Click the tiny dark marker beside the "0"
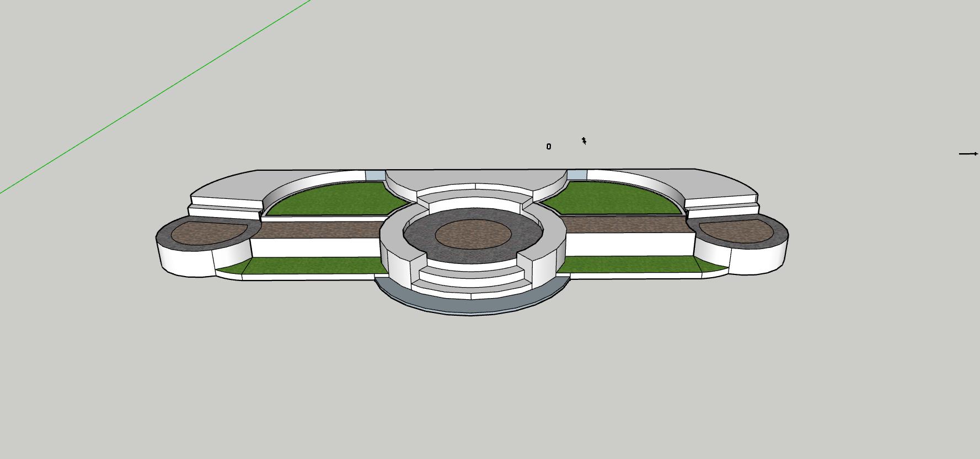The width and height of the screenshot is (980, 459). (x=584, y=142)
